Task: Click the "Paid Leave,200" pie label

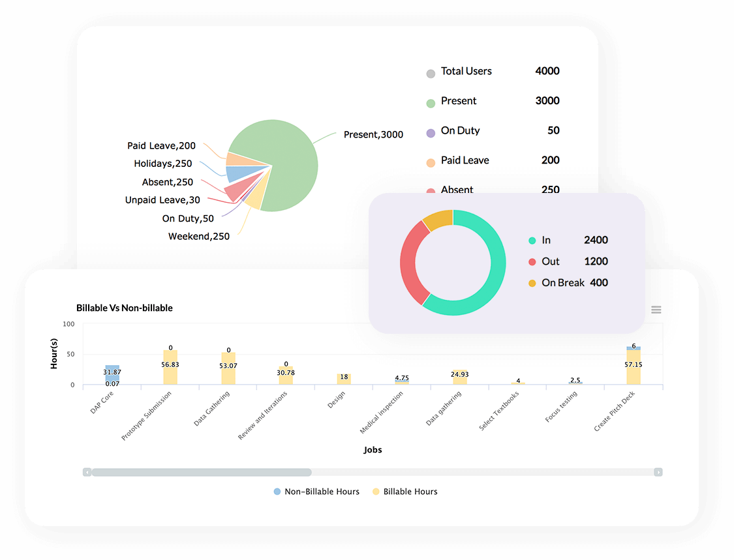Action: pyautogui.click(x=161, y=146)
